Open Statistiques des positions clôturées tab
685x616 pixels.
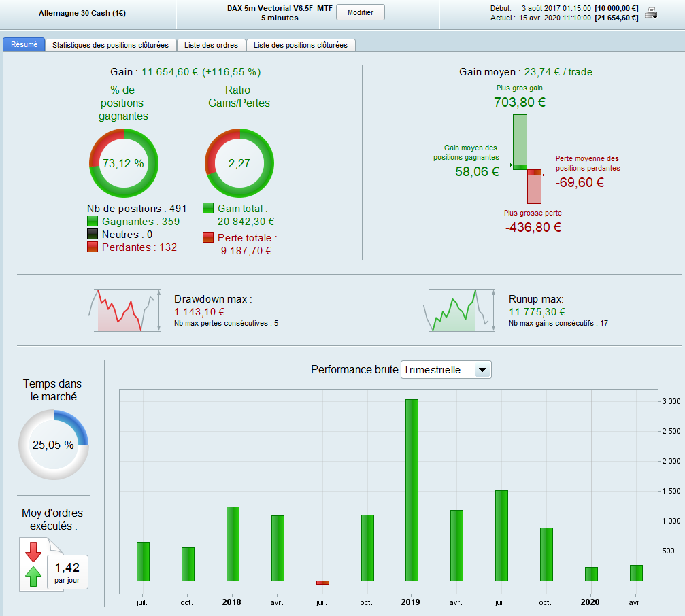[110, 45]
